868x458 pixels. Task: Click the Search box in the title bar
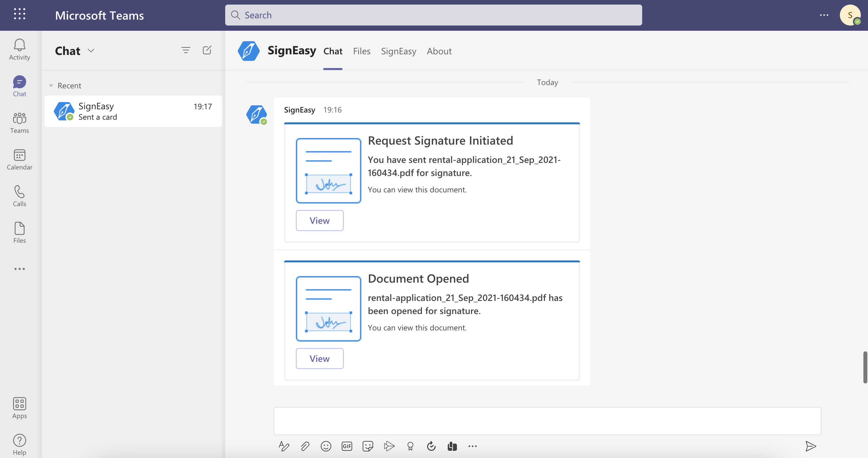(x=433, y=15)
